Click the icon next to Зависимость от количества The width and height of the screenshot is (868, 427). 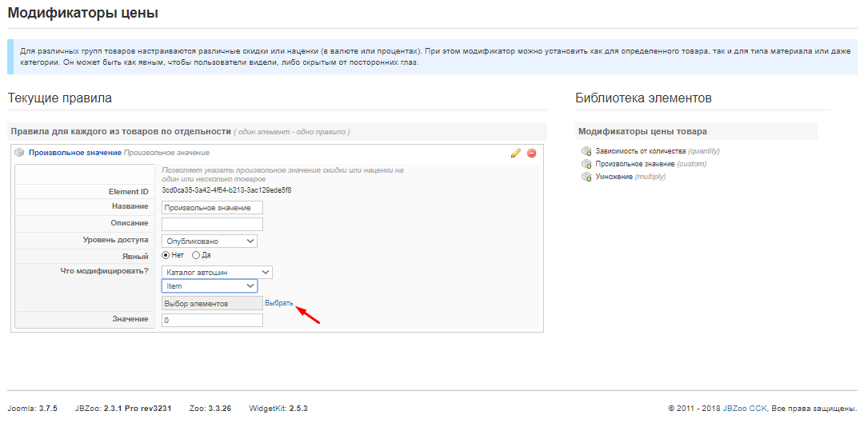coord(586,151)
